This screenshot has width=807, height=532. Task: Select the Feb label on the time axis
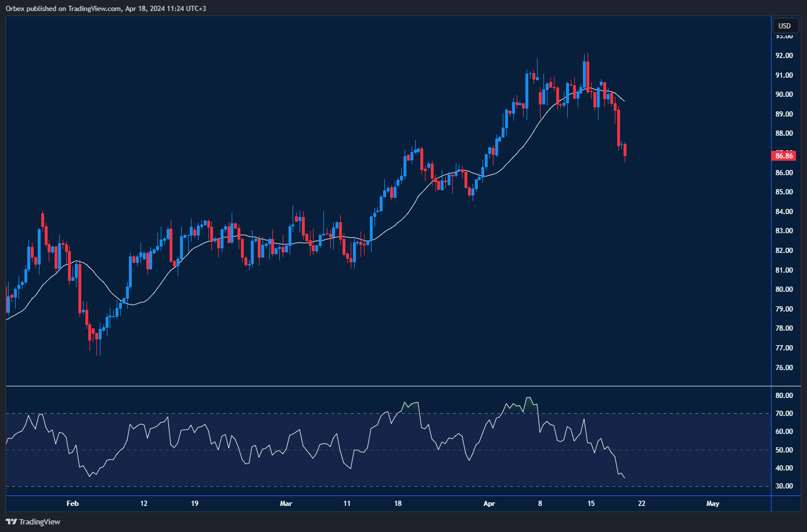[x=73, y=504]
